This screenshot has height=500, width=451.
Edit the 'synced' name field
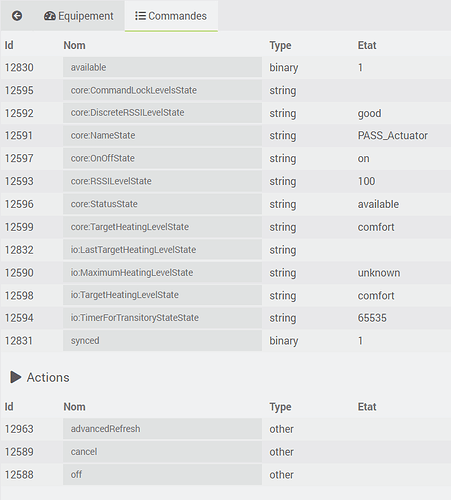[162, 341]
